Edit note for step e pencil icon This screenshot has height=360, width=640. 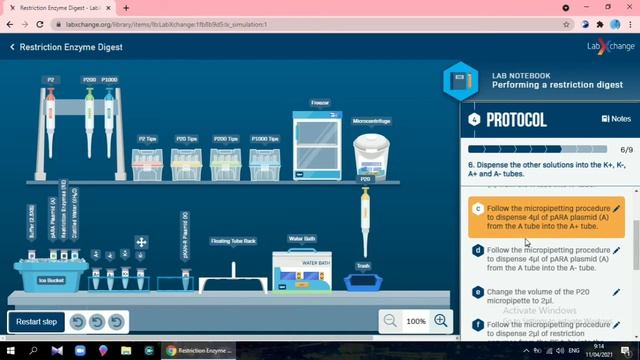tap(616, 292)
